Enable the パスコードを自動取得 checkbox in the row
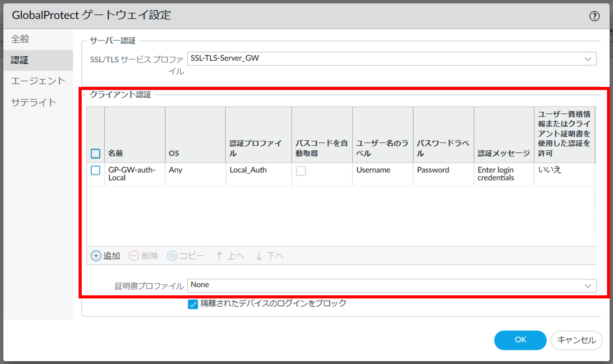Image resolution: width=613 pixels, height=364 pixels. click(301, 171)
